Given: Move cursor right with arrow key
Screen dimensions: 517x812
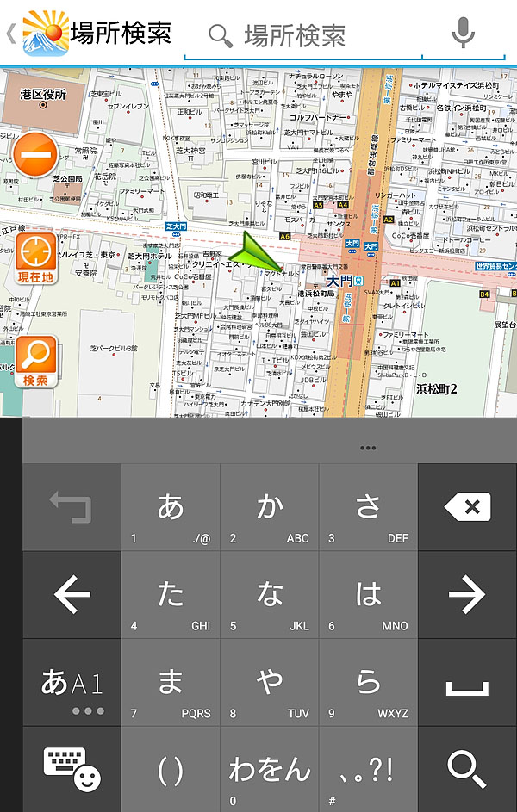Looking at the screenshot, I should (467, 595).
